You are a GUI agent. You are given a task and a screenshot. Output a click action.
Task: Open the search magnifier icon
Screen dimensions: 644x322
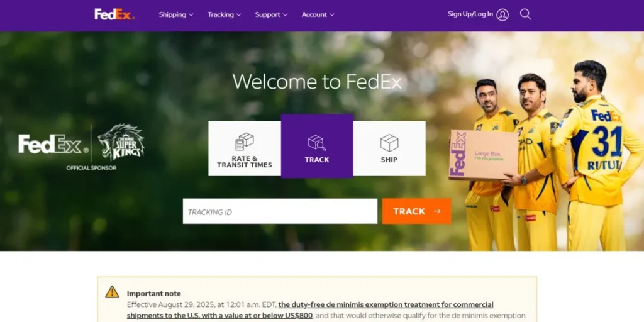(525, 14)
